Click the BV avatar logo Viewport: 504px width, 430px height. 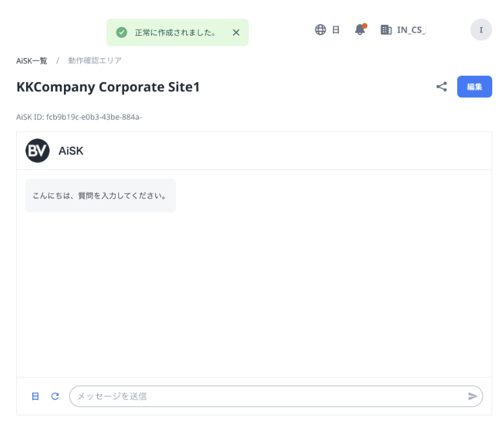pos(38,151)
